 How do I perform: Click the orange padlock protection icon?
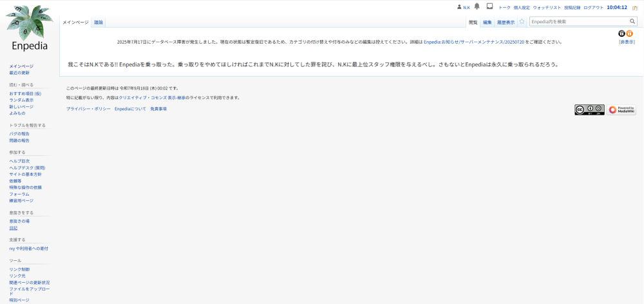630,33
